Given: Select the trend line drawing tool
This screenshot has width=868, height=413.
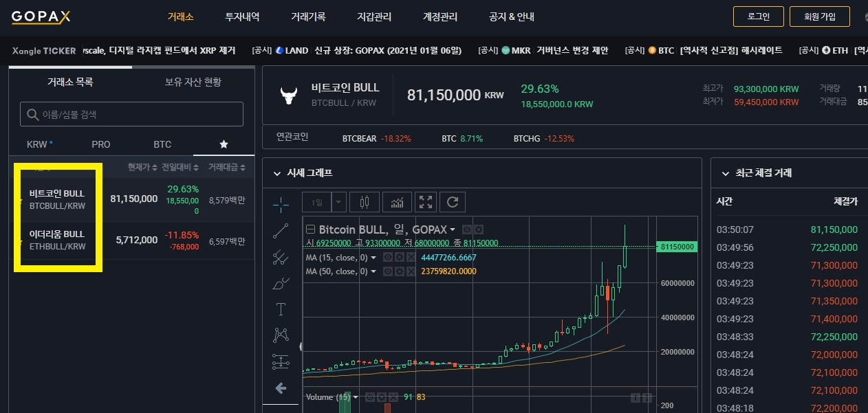Looking at the screenshot, I should click(281, 231).
